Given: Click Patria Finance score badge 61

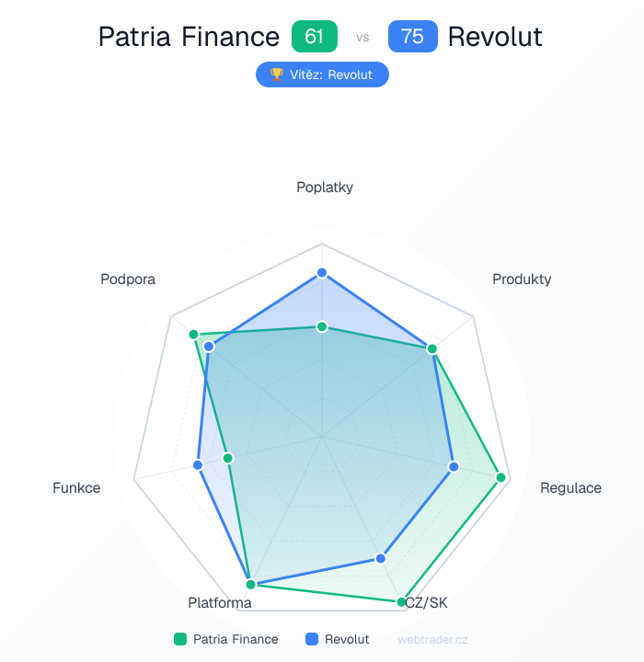Looking at the screenshot, I should pyautogui.click(x=315, y=37).
